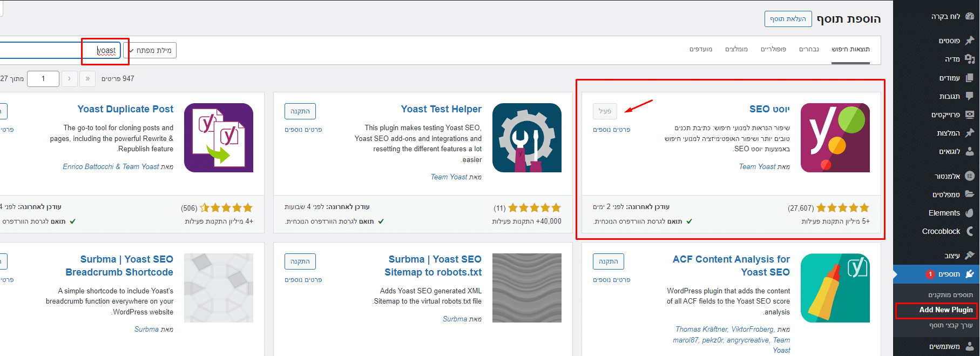Open Surbma Yoast SEO Sitemap to robots.txt title

click(433, 266)
